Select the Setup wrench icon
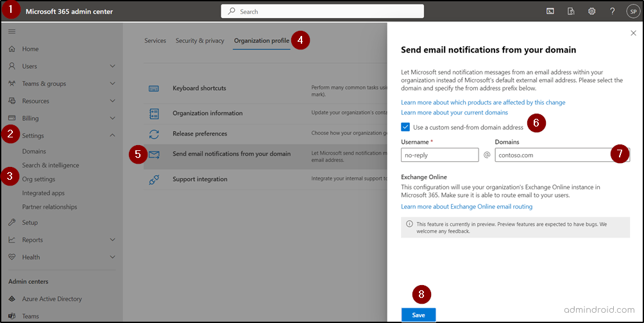This screenshot has width=644, height=323. pos(12,222)
